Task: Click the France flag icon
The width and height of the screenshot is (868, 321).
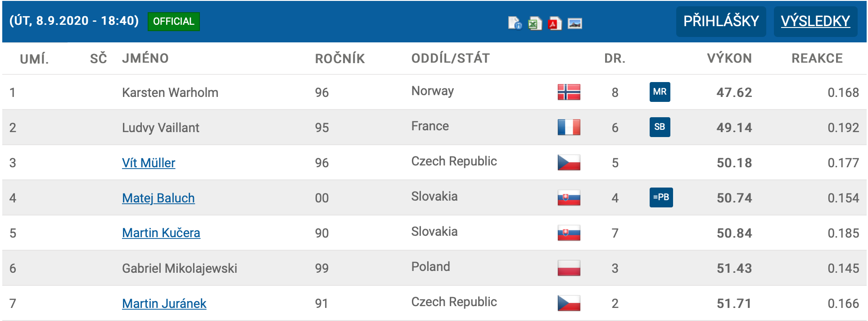Action: [x=569, y=127]
